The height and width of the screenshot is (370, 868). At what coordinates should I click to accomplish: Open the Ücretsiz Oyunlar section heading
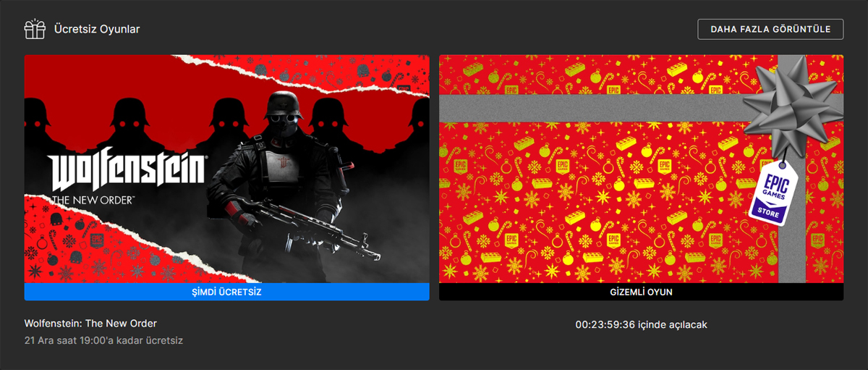(x=96, y=30)
